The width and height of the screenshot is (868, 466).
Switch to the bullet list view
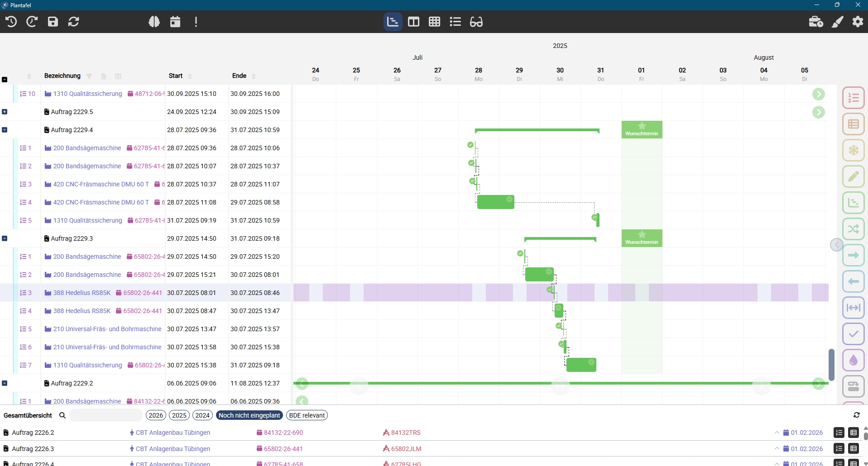[x=455, y=22]
